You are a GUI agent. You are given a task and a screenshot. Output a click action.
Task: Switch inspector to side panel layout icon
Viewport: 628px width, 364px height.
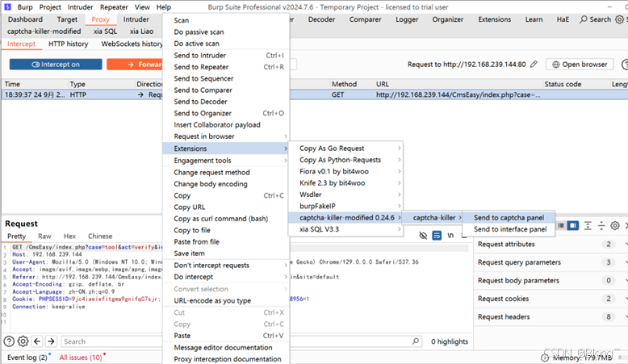point(573,226)
